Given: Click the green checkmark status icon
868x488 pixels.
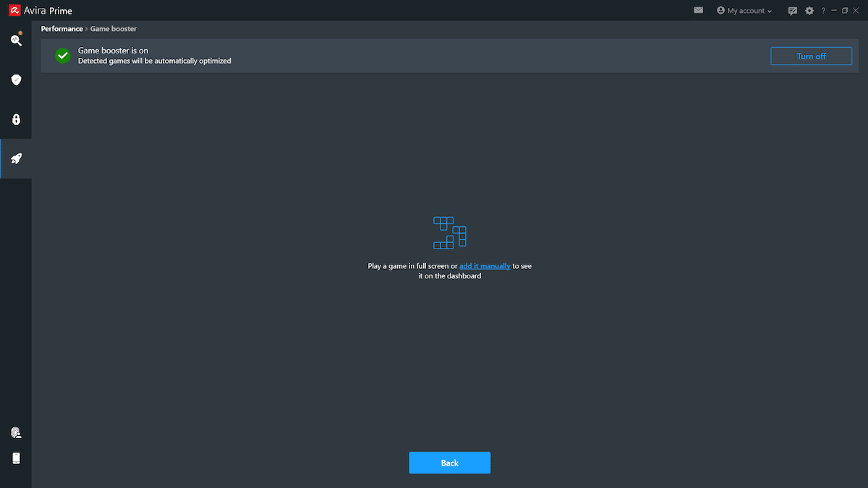Looking at the screenshot, I should pos(62,55).
